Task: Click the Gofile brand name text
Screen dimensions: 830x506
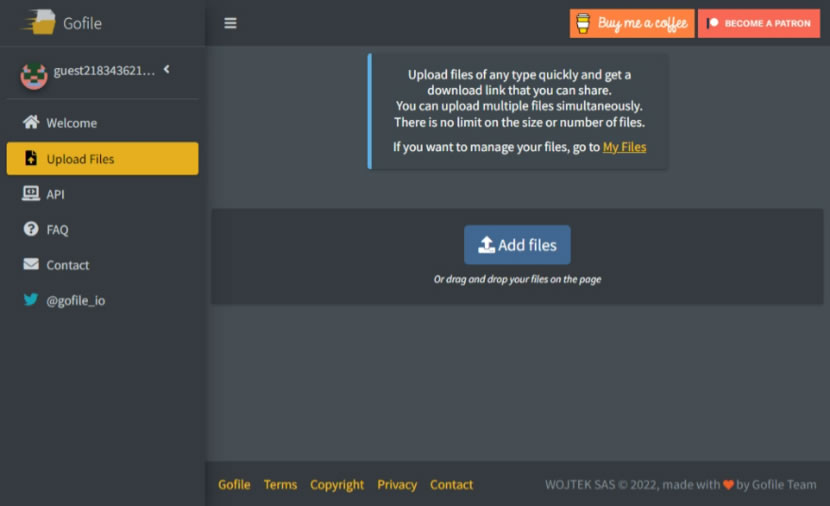Action: pos(82,23)
